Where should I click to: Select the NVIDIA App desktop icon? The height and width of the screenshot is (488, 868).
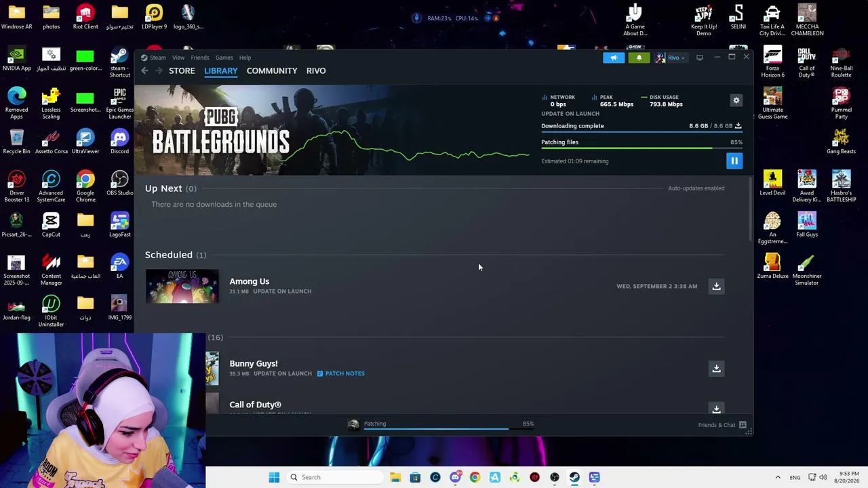[x=16, y=59]
